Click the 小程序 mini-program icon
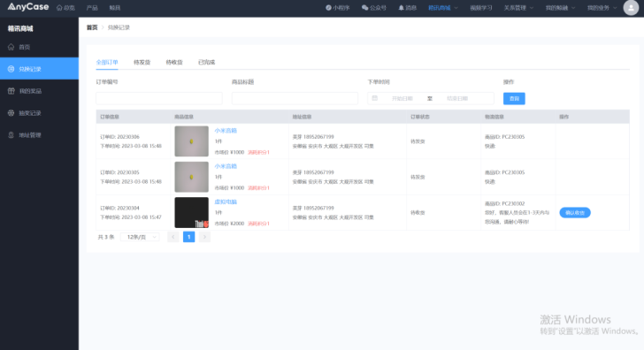Screen dimensions: 644x350 coord(328,8)
